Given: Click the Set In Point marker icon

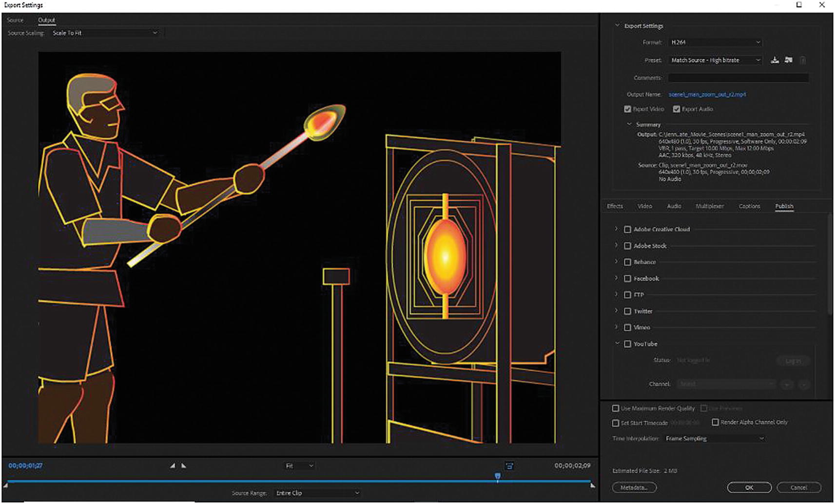Looking at the screenshot, I should point(173,466).
